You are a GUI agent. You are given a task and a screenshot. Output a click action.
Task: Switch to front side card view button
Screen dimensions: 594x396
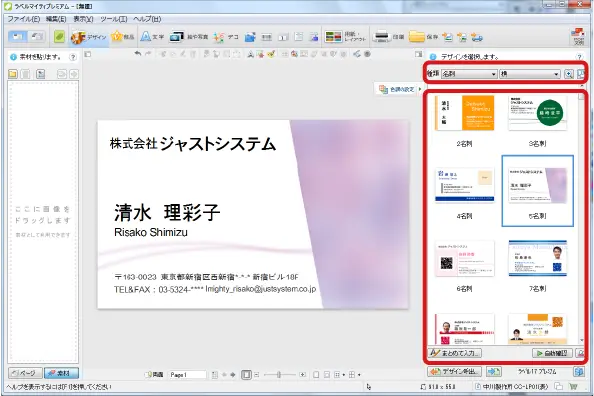(17, 37)
